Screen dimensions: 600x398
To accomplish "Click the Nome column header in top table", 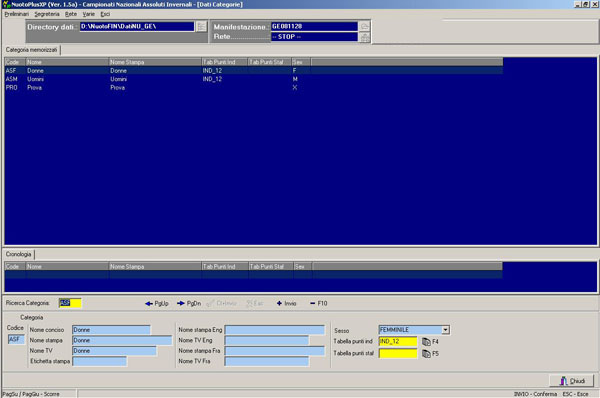I will coord(67,62).
